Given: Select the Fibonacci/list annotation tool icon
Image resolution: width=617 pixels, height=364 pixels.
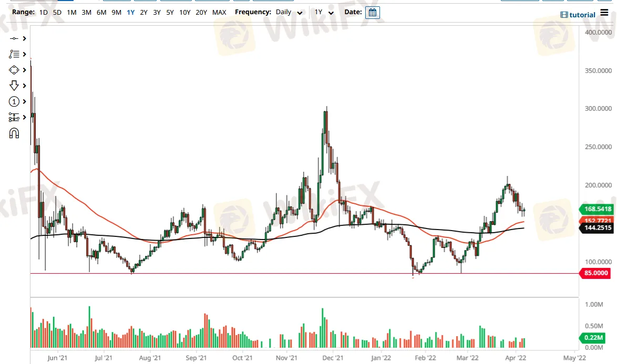Looking at the screenshot, I should click(x=14, y=54).
